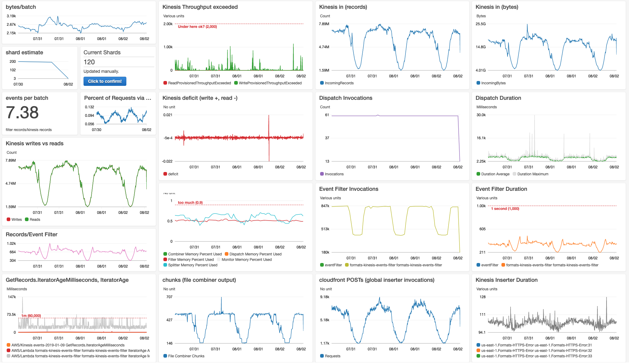The image size is (629, 364).
Task: Toggle the Formats-HTTPS-Error:32 legend entry
Action: click(534, 350)
